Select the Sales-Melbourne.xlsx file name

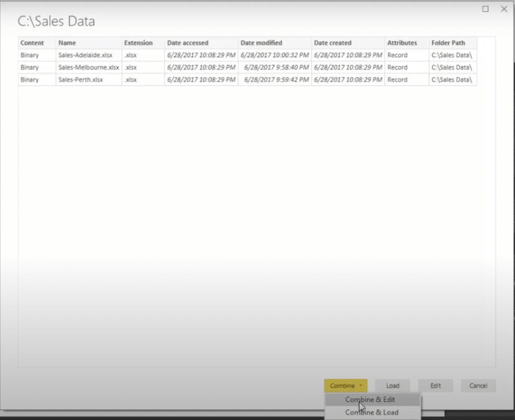(89, 68)
